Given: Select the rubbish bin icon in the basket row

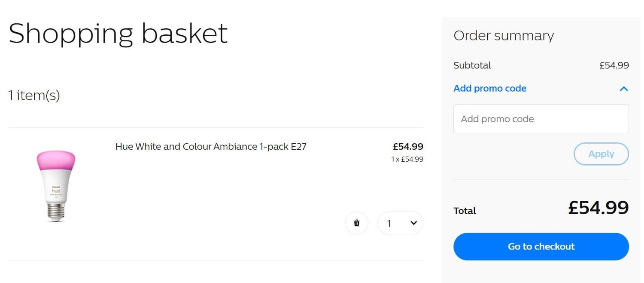Looking at the screenshot, I should coord(357,223).
